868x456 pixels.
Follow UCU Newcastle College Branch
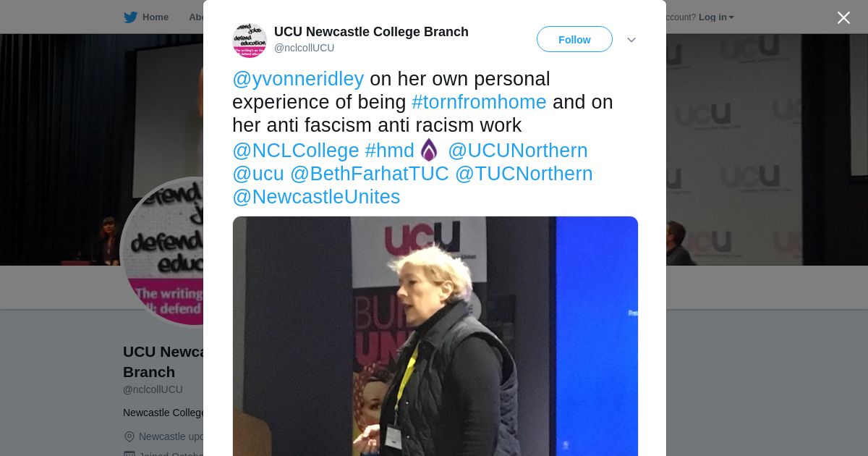[x=574, y=40]
